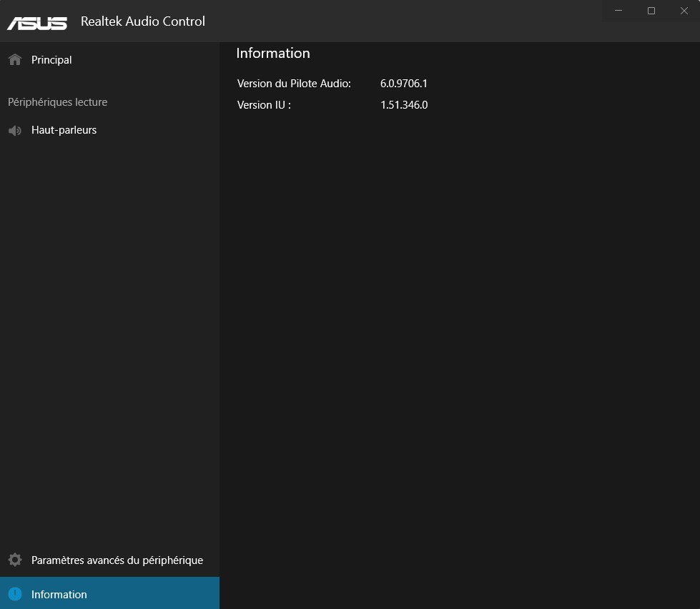Click the blue exclamation Information icon
700x609 pixels.
[14, 594]
